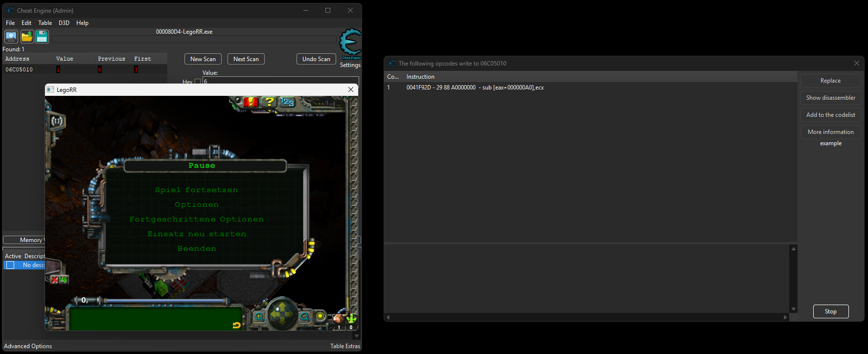Click the Co... count column header
The image size is (868, 354).
click(393, 77)
